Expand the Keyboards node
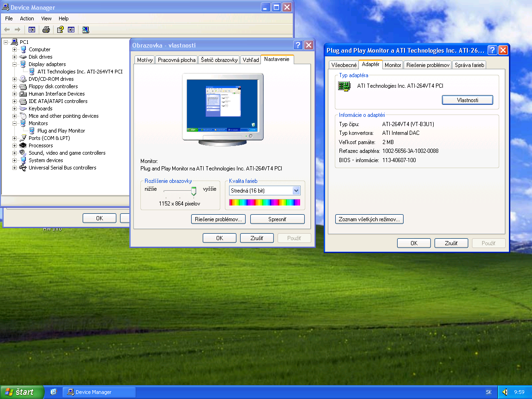532x399 pixels. [15, 109]
